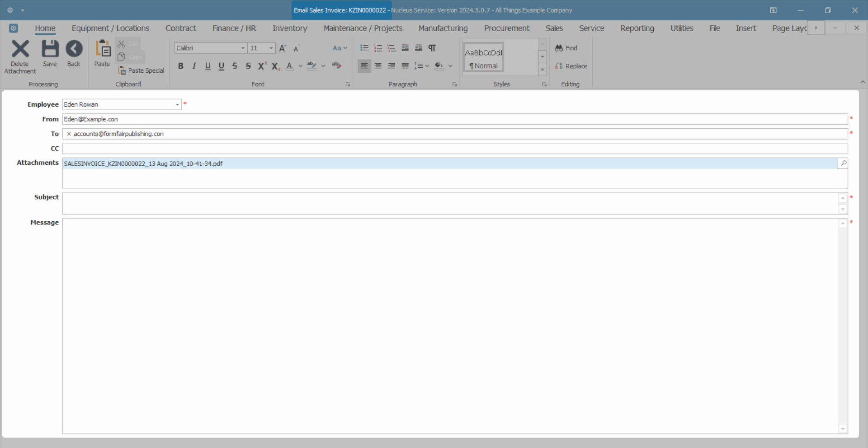Decrease font size with the Shrink Font icon
The image size is (868, 448).
(297, 48)
